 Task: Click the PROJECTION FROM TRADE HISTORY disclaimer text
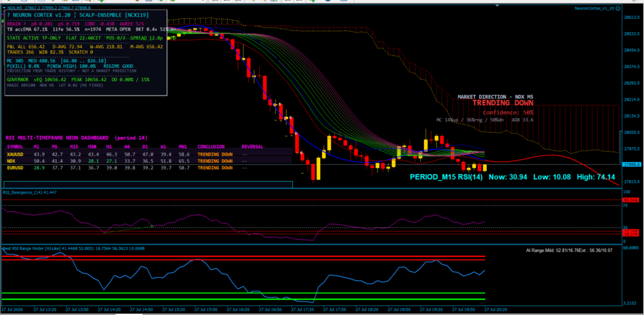coord(72,71)
